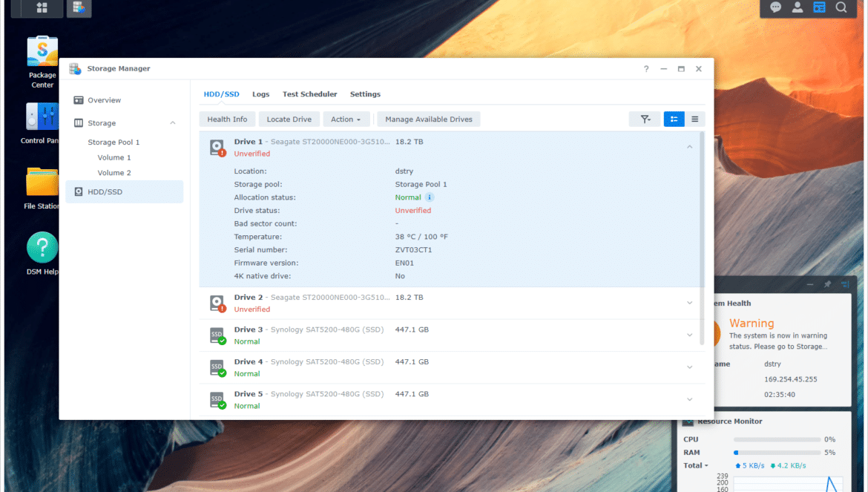Viewport: 868px width, 492px height.
Task: Click Drive 3 SSD icon
Action: point(217,335)
